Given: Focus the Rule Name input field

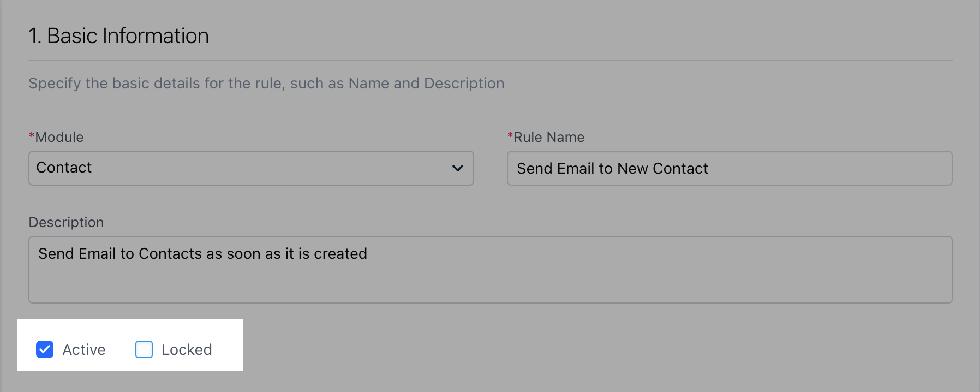Looking at the screenshot, I should tap(730, 168).
